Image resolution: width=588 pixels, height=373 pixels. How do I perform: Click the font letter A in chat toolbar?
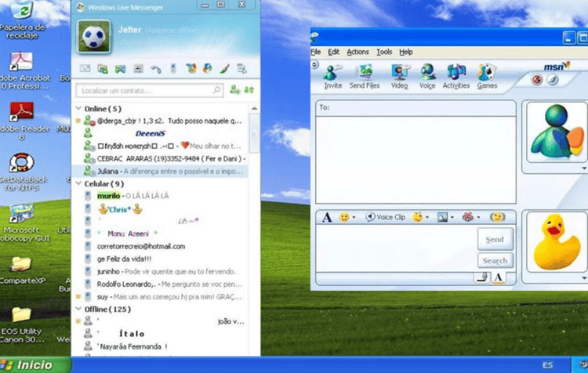(x=327, y=217)
